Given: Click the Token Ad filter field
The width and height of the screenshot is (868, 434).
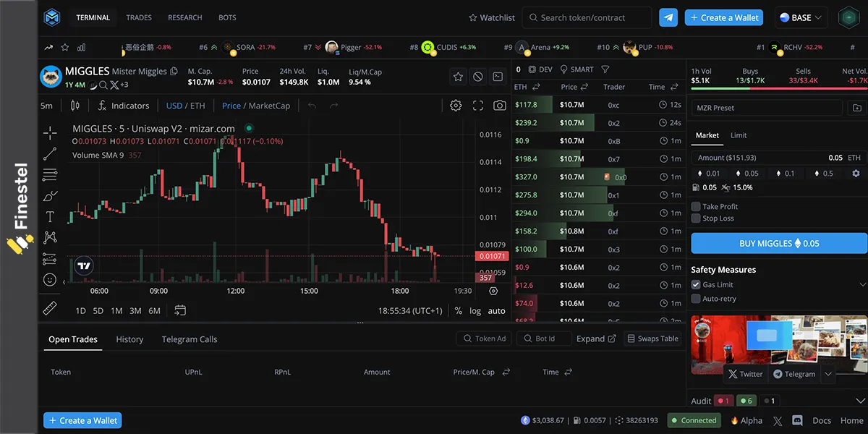Looking at the screenshot, I should tap(484, 339).
